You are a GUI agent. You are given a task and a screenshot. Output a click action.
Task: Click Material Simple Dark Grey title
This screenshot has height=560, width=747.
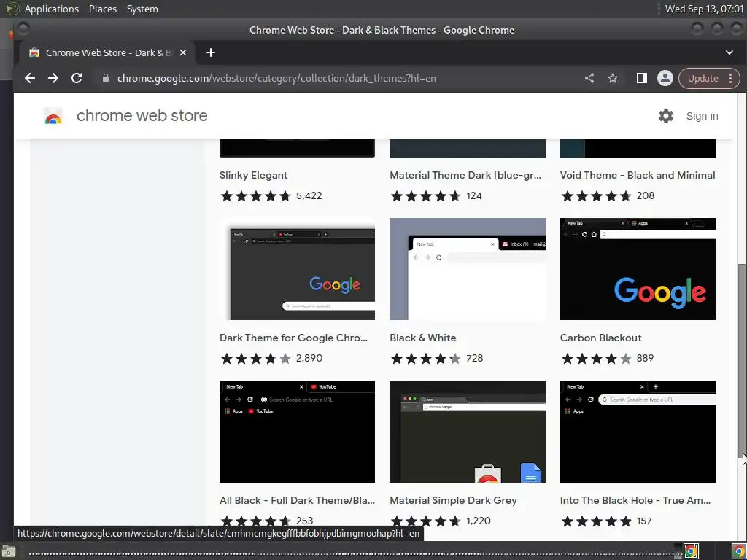click(453, 500)
